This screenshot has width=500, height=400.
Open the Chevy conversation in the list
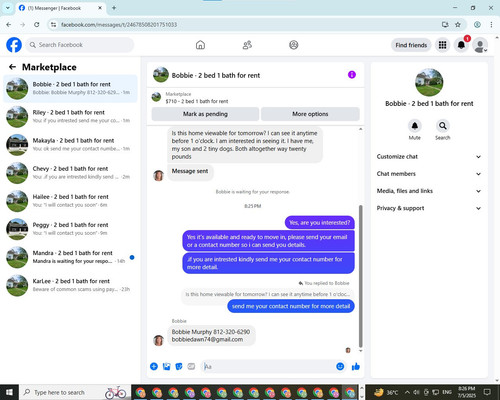70,173
